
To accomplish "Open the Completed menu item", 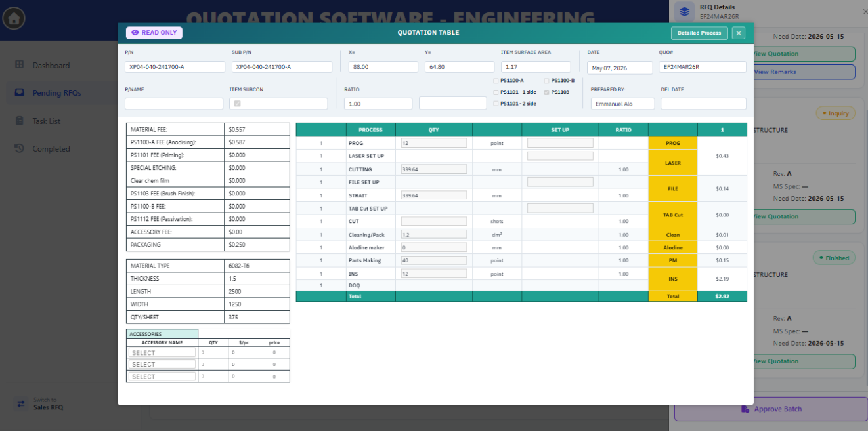I will [51, 149].
